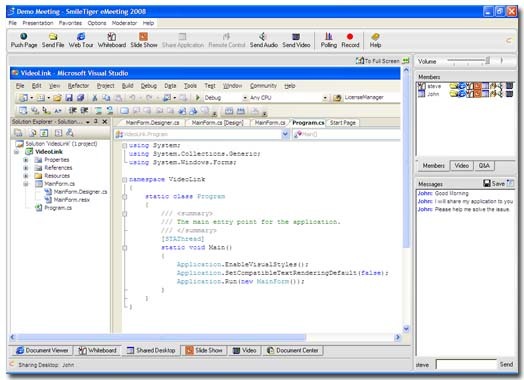Select MainForm.Designer.cs in Solution Explorer tree
The width and height of the screenshot is (524, 380).
coord(80,192)
